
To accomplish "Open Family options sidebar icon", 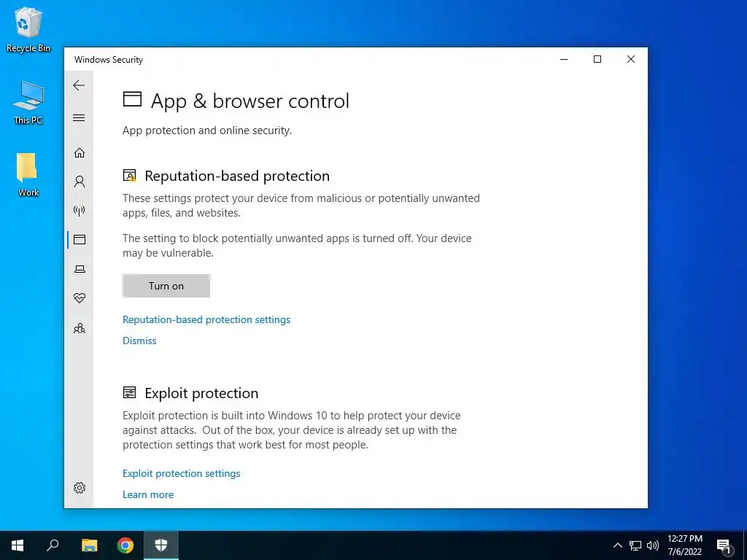I will point(80,329).
